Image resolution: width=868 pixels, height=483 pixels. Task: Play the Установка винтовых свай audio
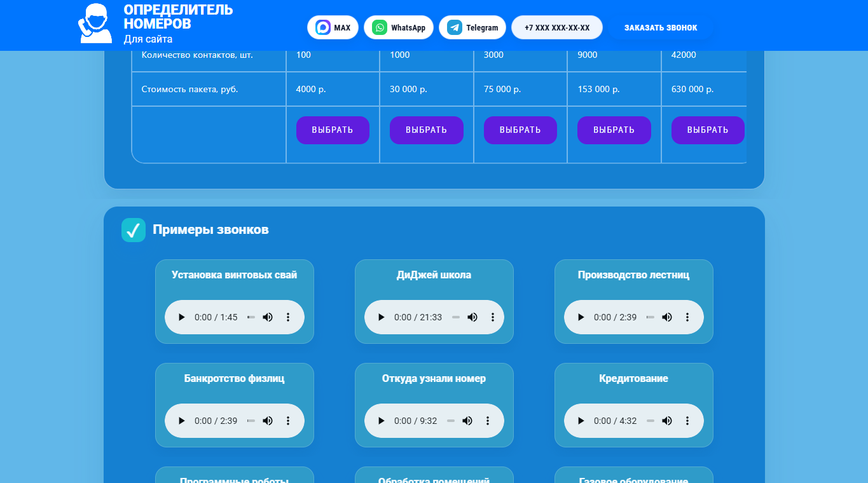tap(182, 317)
